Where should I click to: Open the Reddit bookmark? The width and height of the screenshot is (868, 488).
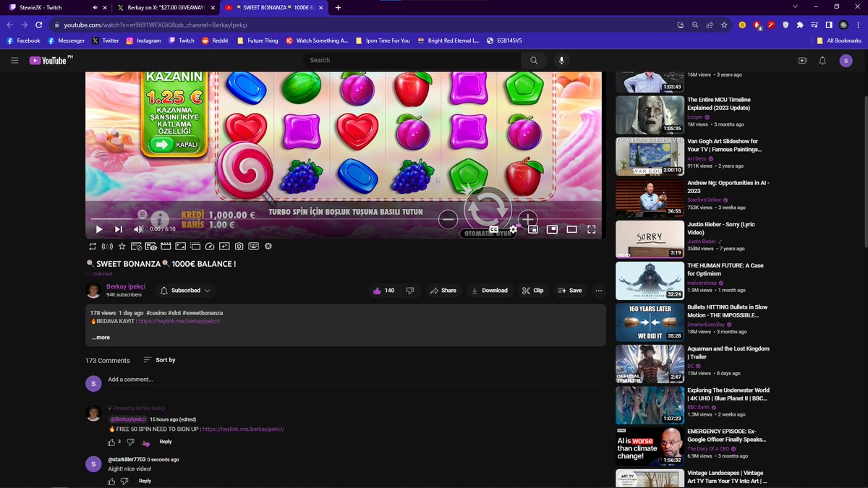tap(215, 40)
